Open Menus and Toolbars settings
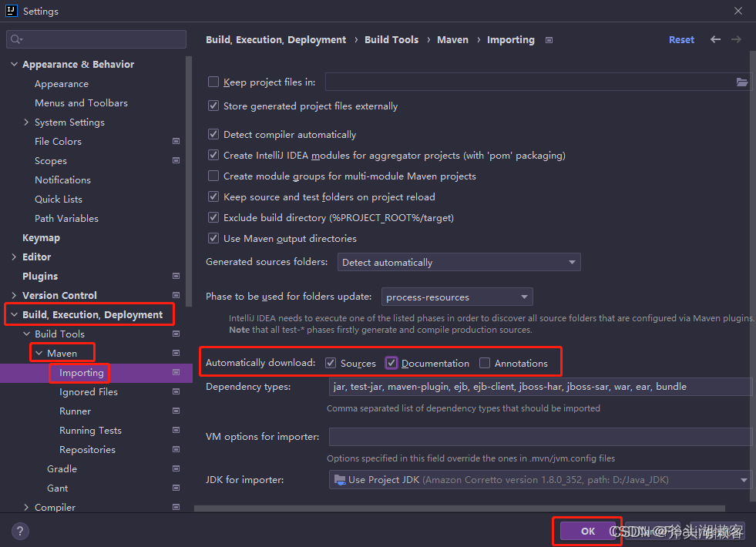The height and width of the screenshot is (547, 756). (81, 102)
